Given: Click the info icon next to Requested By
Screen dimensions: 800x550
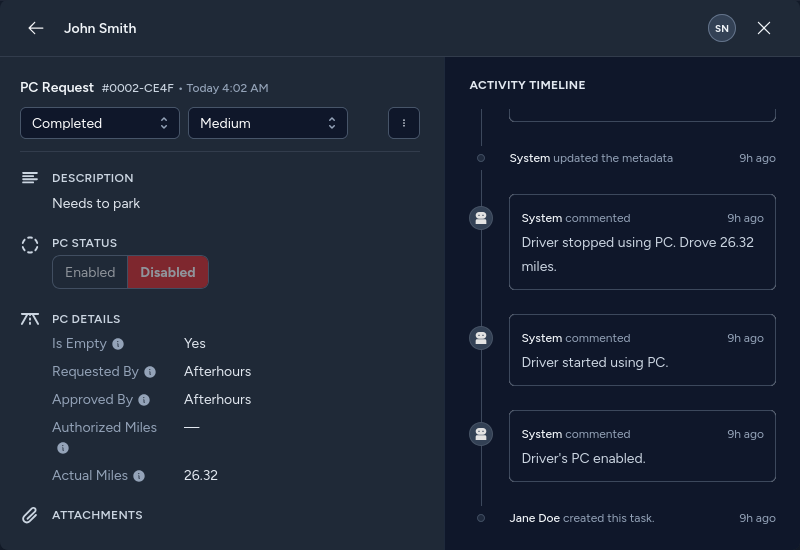Looking at the screenshot, I should point(149,372).
